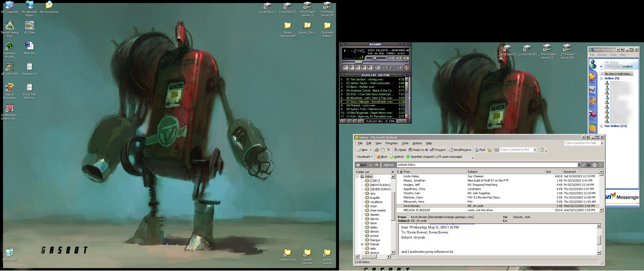Click the Winamp lightning bolt logo
Screen dimensions: 644x271
click(x=406, y=67)
